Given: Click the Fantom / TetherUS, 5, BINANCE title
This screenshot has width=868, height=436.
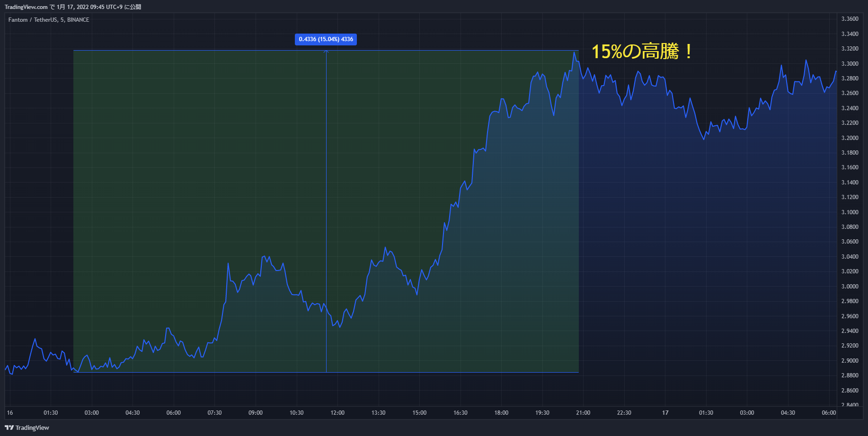Looking at the screenshot, I should [49, 20].
